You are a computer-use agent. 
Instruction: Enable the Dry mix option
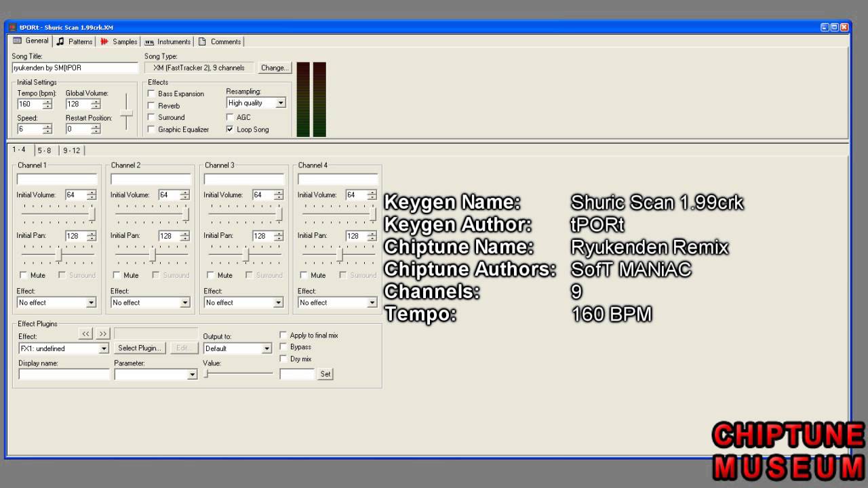coord(283,359)
